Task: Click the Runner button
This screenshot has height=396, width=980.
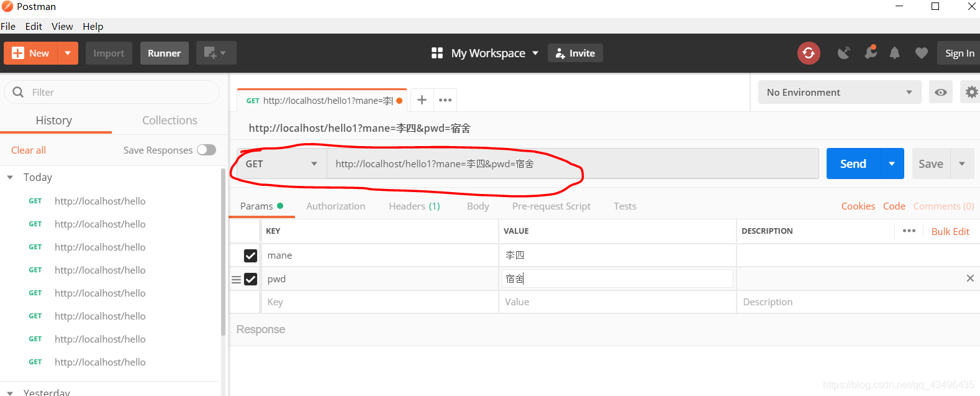Action: [165, 53]
